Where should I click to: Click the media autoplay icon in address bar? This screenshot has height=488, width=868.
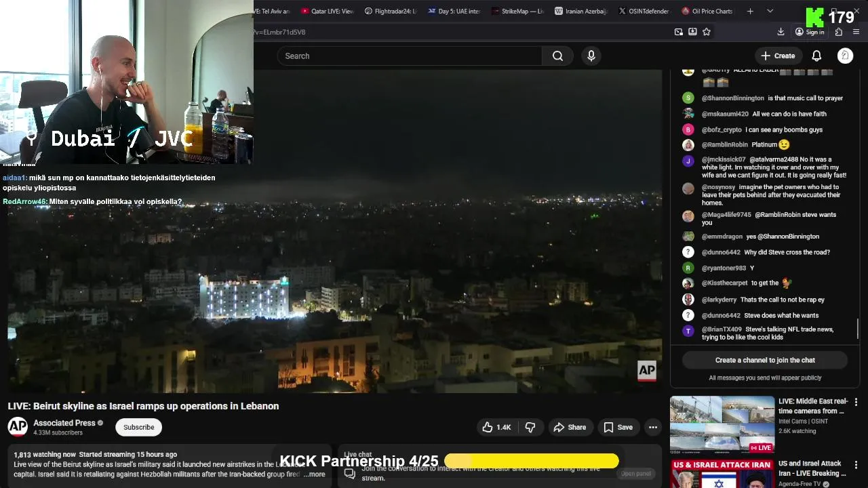pos(679,32)
